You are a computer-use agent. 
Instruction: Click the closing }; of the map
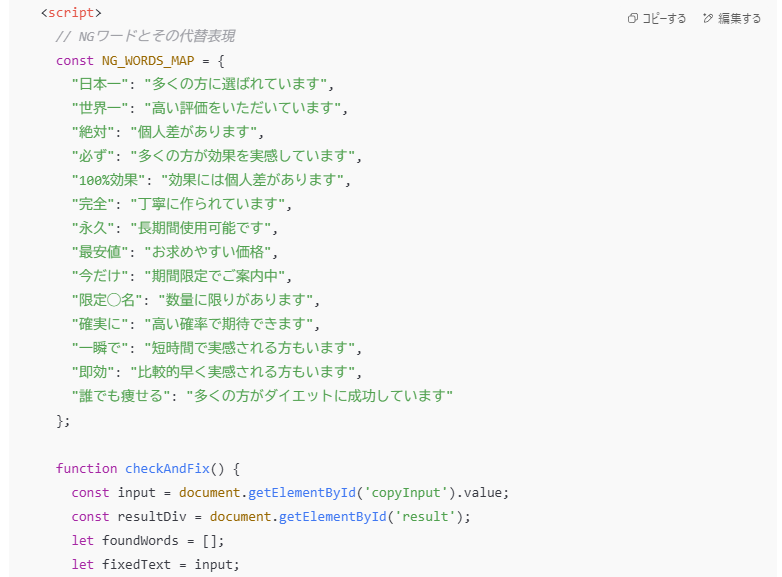click(x=63, y=420)
